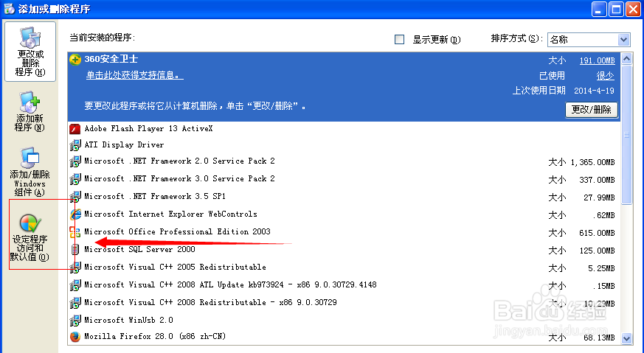Click the Microsoft Office 2003 icon

tap(75, 232)
